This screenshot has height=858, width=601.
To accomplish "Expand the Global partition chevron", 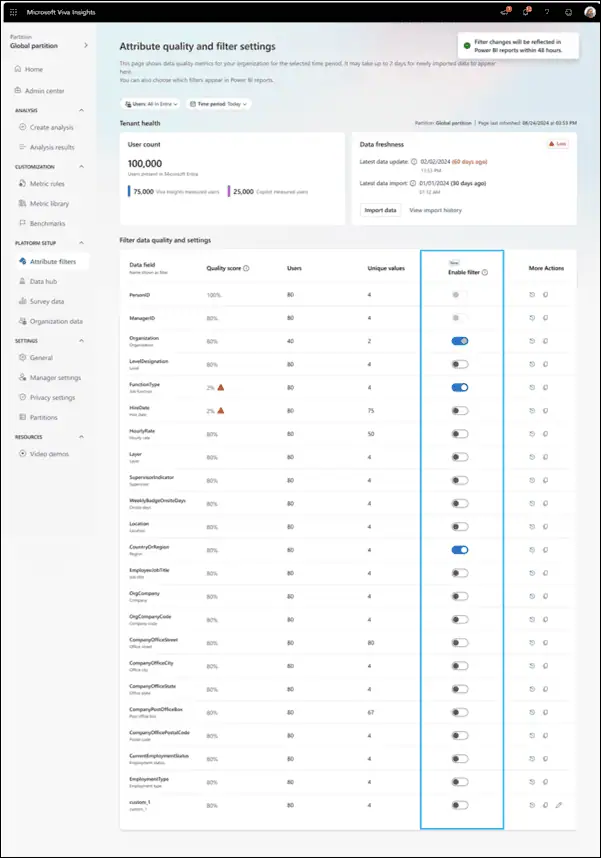I will pyautogui.click(x=85, y=45).
